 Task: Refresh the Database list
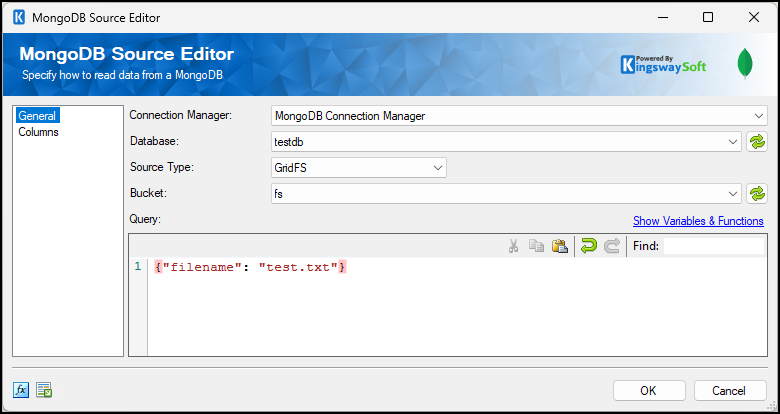tap(757, 142)
